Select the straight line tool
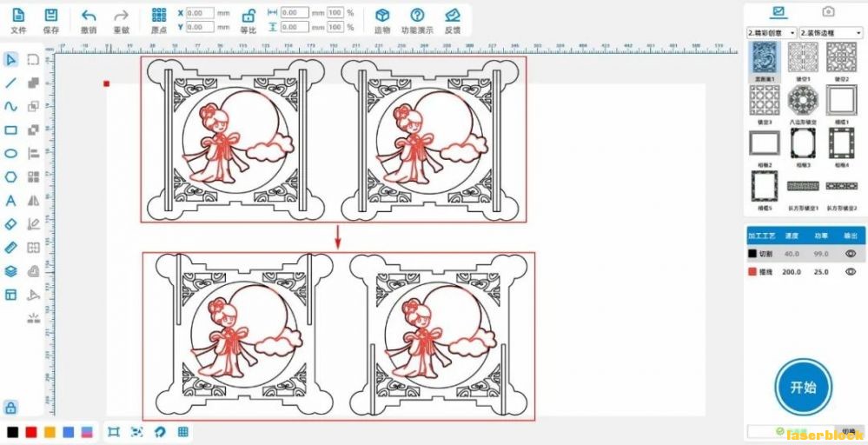This screenshot has height=445, width=868. click(x=10, y=83)
